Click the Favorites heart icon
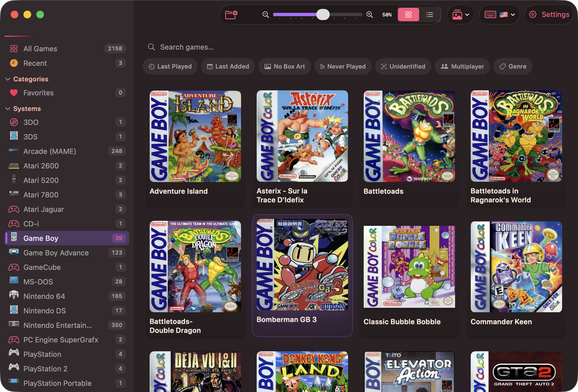This screenshot has height=392, width=578. 13,93
